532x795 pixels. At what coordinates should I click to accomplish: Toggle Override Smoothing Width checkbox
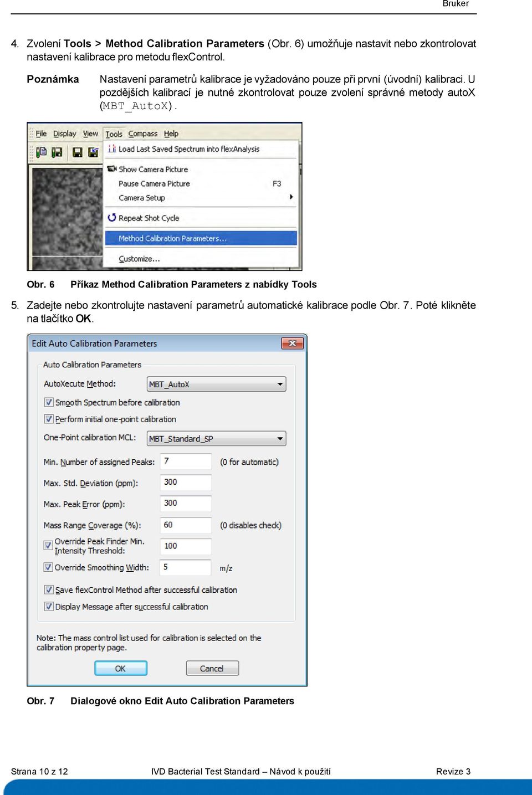(49, 567)
